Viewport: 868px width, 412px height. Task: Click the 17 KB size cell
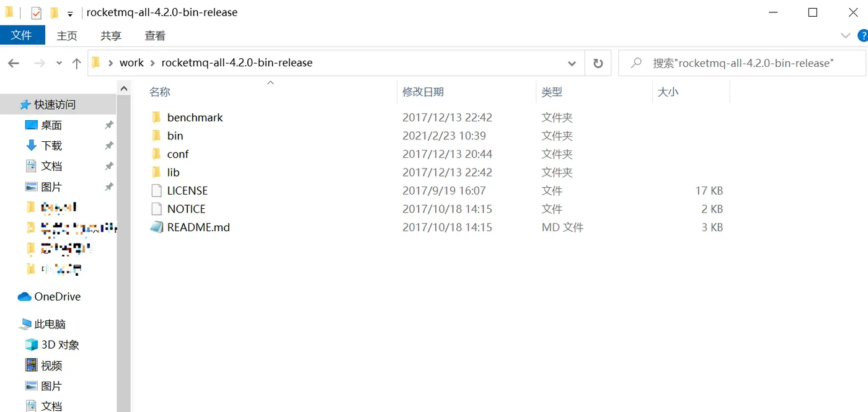709,190
